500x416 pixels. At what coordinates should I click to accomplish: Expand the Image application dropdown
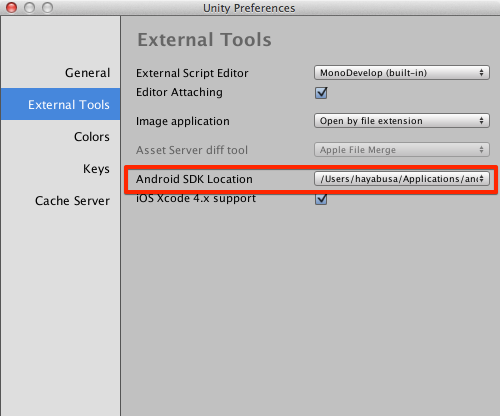click(x=402, y=121)
